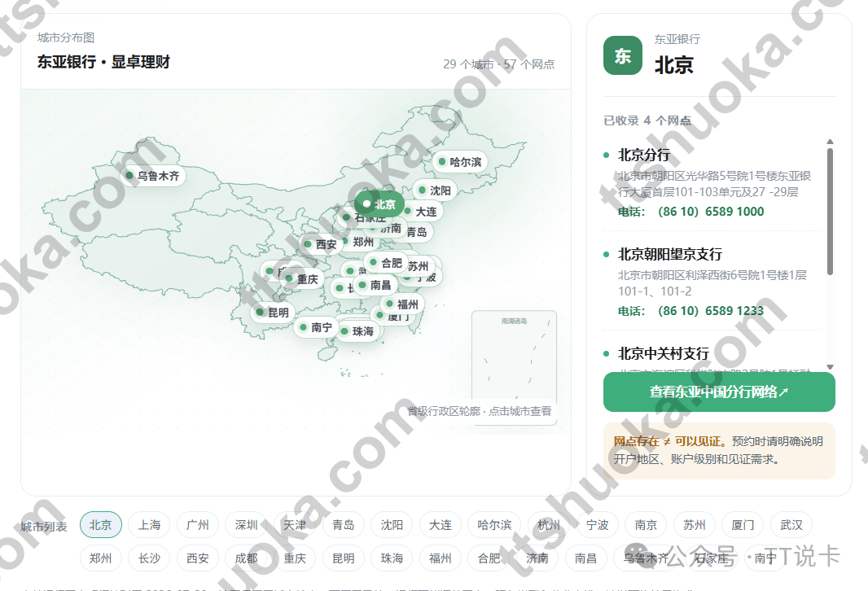Select 深圳 in the city list

pyautogui.click(x=247, y=524)
